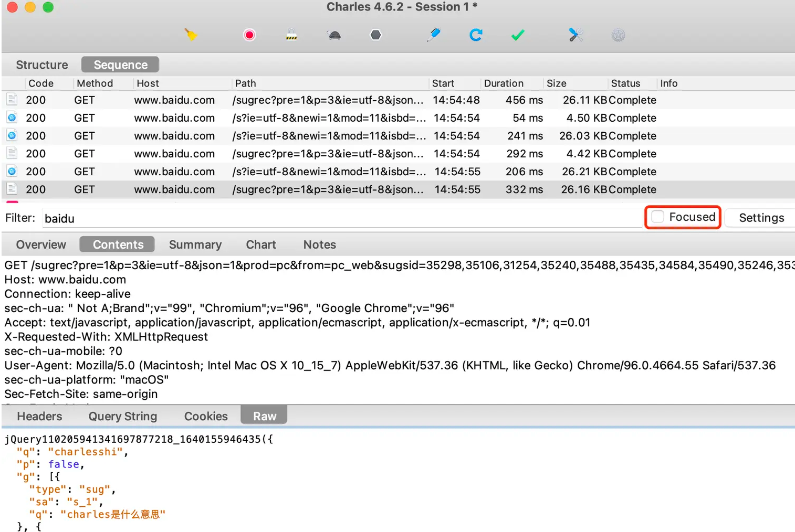Select the request sized 26.03 KB
The width and height of the screenshot is (795, 532).
coord(398,135)
